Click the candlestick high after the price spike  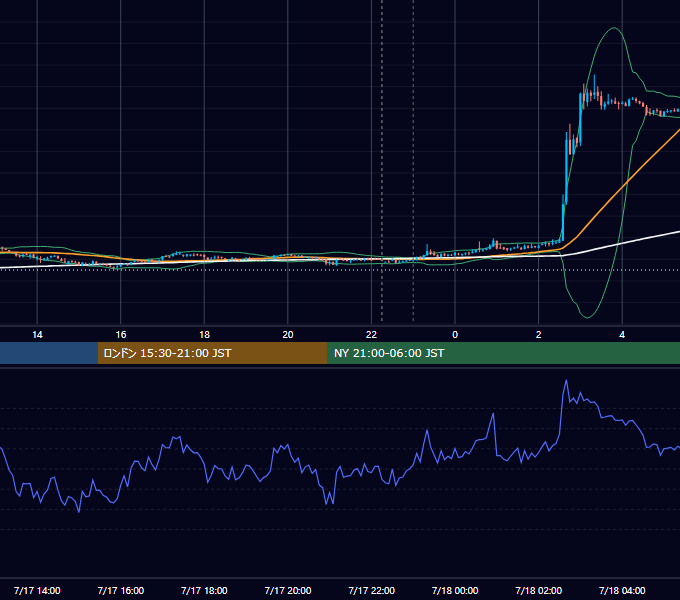click(595, 76)
